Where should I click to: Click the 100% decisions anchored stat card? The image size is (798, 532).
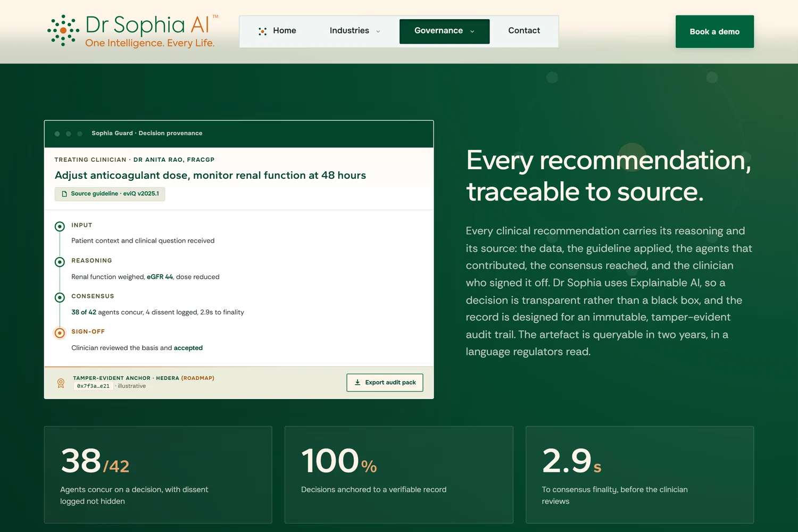click(x=398, y=475)
